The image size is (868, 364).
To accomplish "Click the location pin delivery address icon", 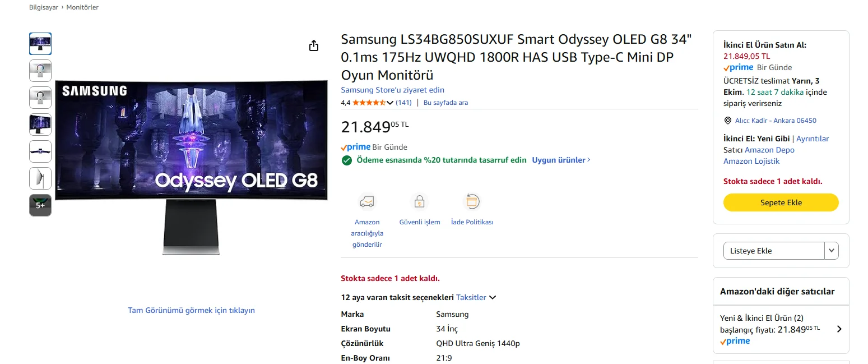I will point(728,121).
